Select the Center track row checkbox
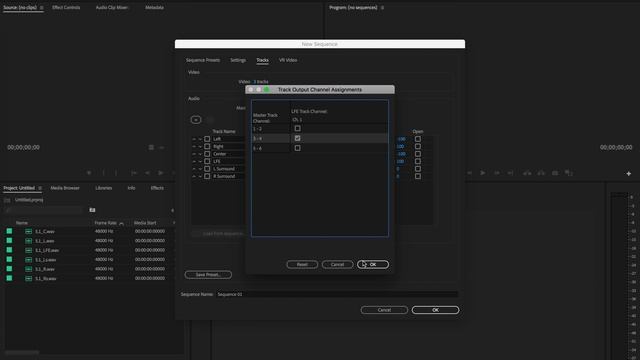 coord(207,154)
